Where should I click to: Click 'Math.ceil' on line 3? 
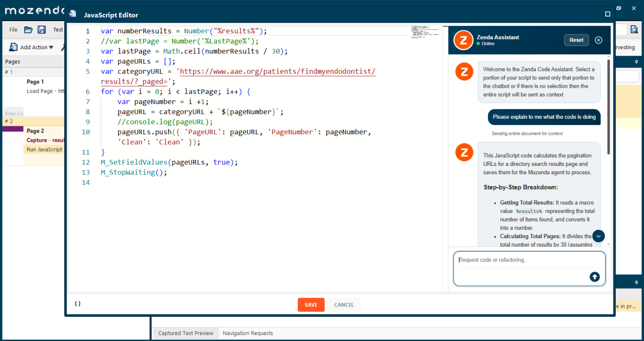tap(182, 51)
